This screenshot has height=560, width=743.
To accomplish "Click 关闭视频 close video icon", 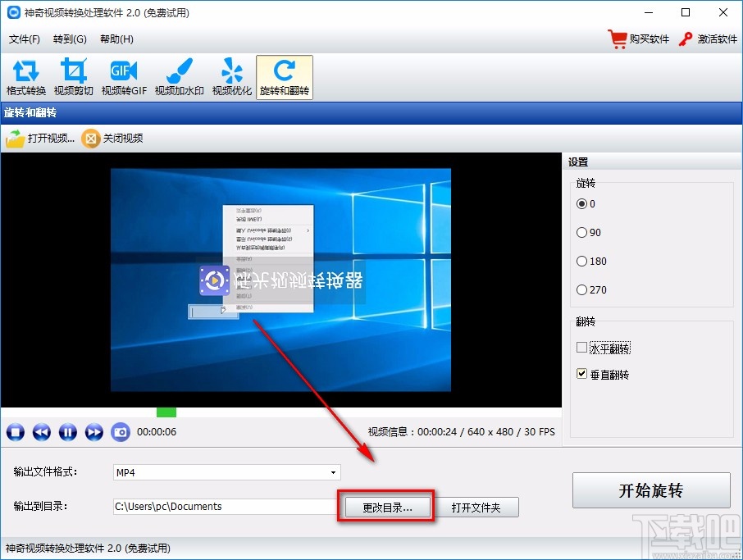I will [90, 139].
